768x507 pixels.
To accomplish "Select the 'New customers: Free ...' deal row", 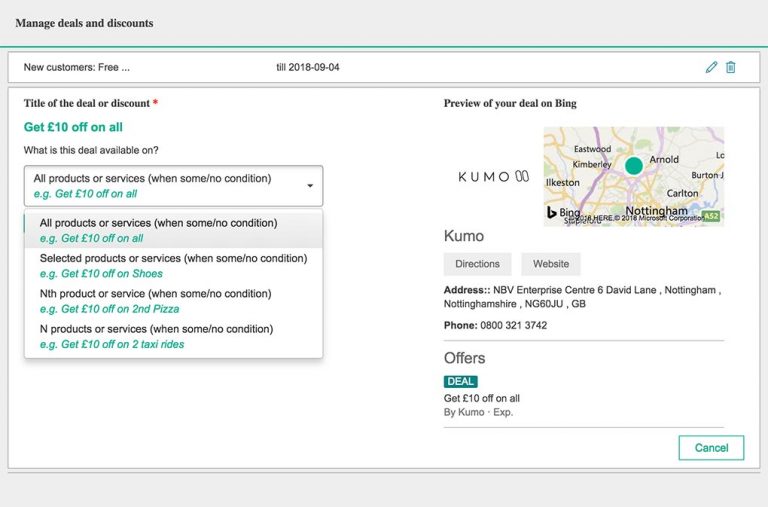I will tap(384, 67).
